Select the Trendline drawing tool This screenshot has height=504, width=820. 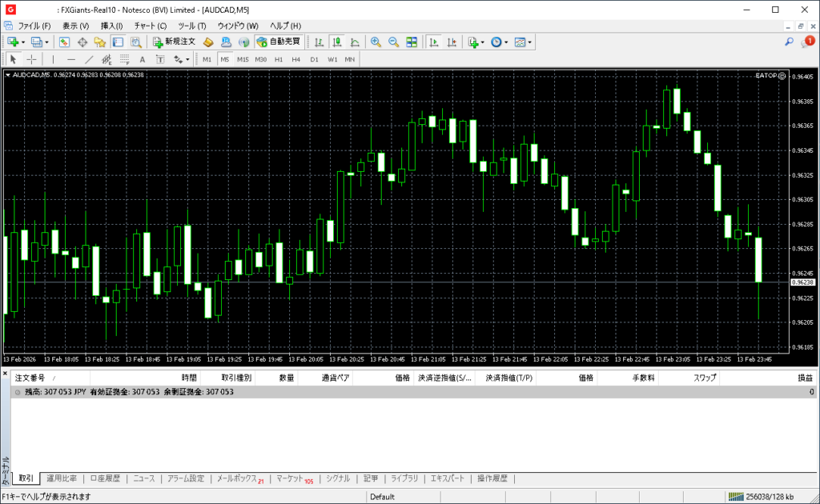[x=89, y=59]
